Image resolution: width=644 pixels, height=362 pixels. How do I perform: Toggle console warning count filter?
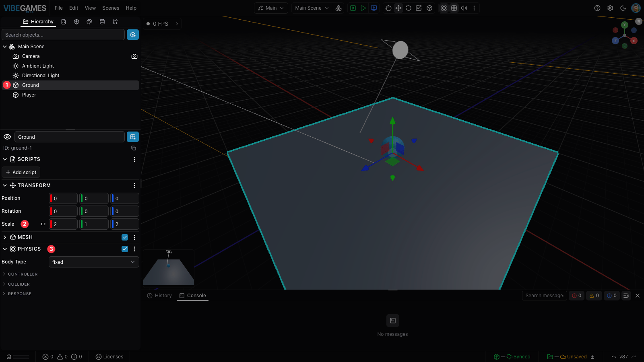(x=594, y=296)
